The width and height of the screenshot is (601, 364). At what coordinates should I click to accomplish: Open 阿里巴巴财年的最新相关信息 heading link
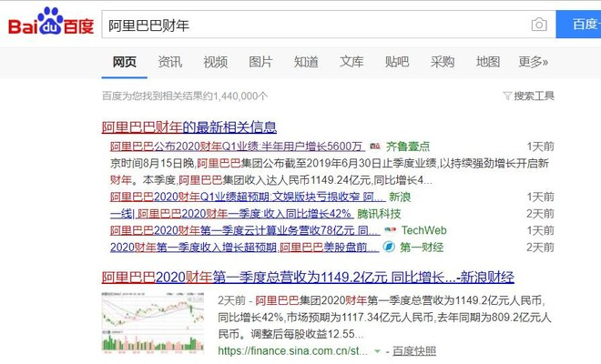(x=189, y=127)
